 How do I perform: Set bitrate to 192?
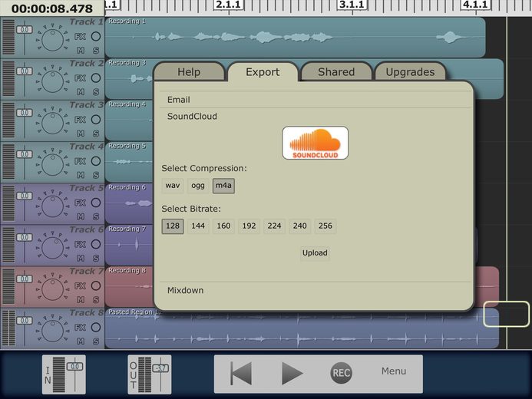249,226
